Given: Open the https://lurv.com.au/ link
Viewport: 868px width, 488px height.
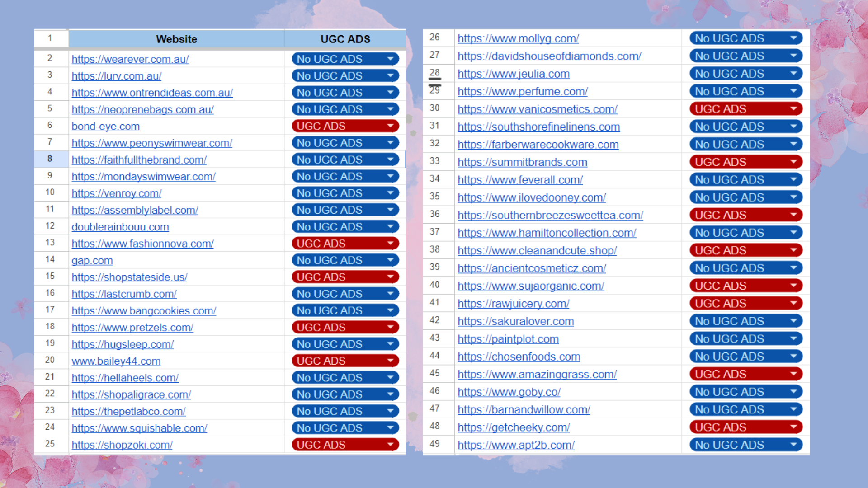Looking at the screenshot, I should [x=116, y=76].
